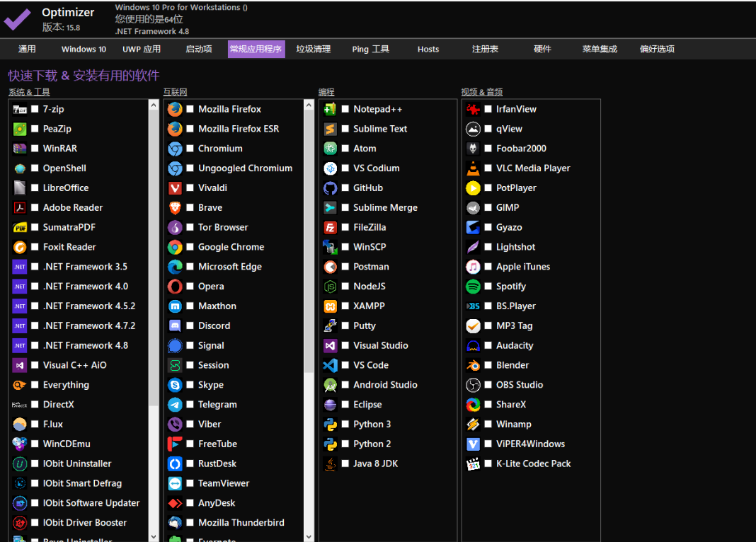Image resolution: width=756 pixels, height=542 pixels.
Task: Click the FileZilla icon
Action: (x=331, y=227)
